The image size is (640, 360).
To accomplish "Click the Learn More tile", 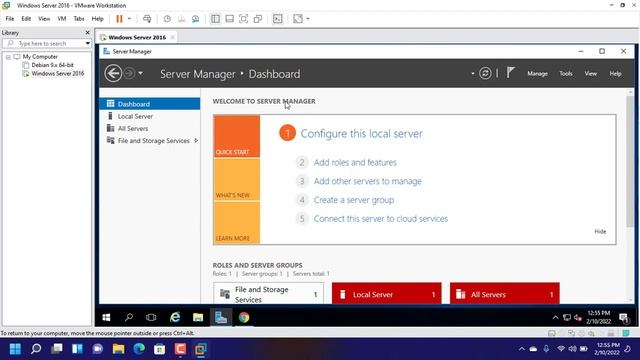I will (237, 223).
